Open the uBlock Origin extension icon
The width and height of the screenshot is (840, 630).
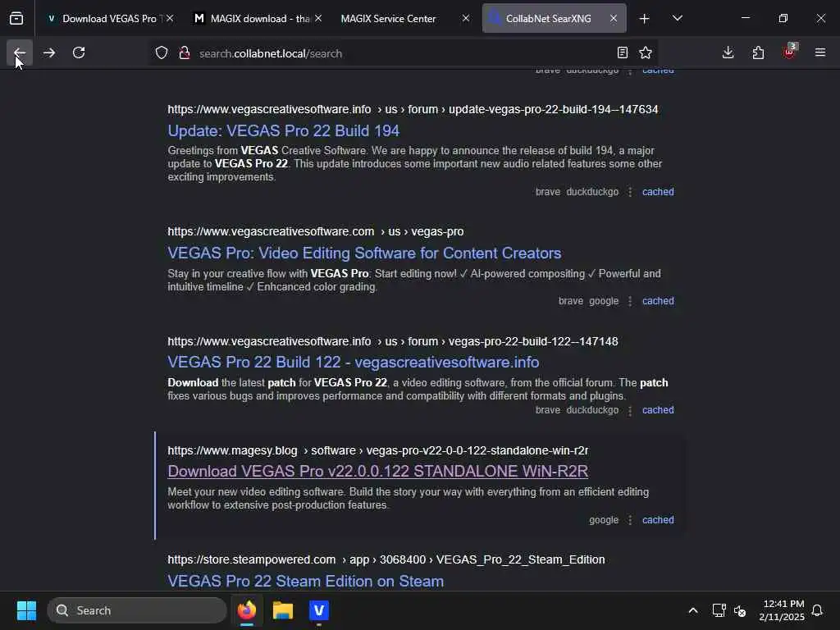[789, 52]
